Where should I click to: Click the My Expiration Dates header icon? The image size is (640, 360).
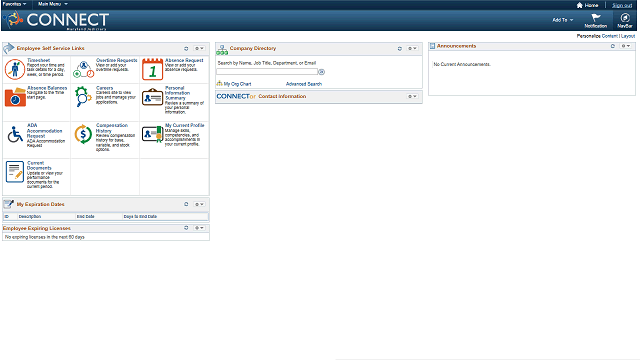pyautogui.click(x=9, y=204)
